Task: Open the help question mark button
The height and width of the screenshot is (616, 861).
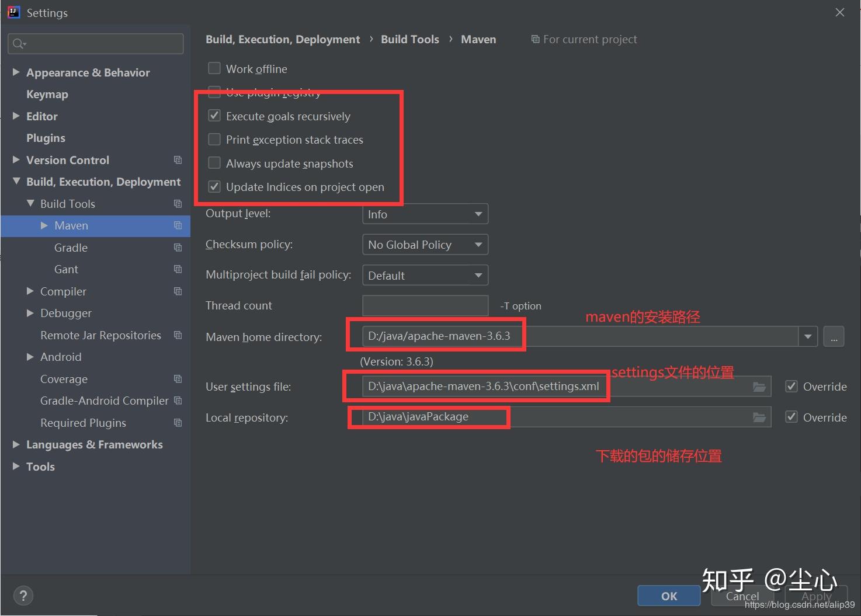Action: 23,596
